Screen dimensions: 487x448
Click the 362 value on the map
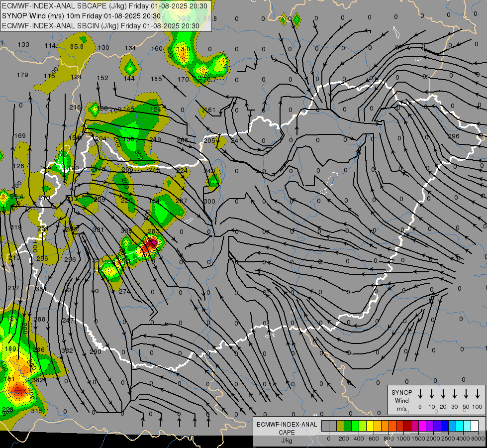click(x=67, y=351)
